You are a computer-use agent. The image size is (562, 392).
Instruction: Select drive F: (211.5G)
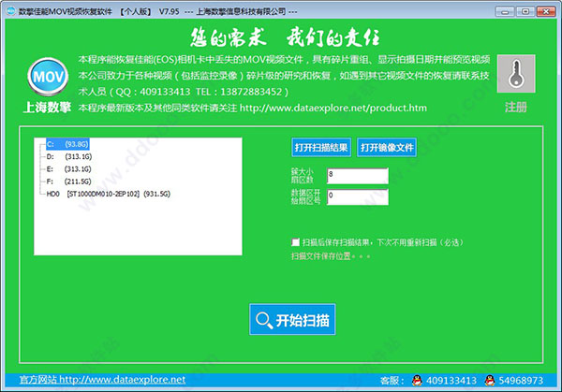tap(68, 181)
